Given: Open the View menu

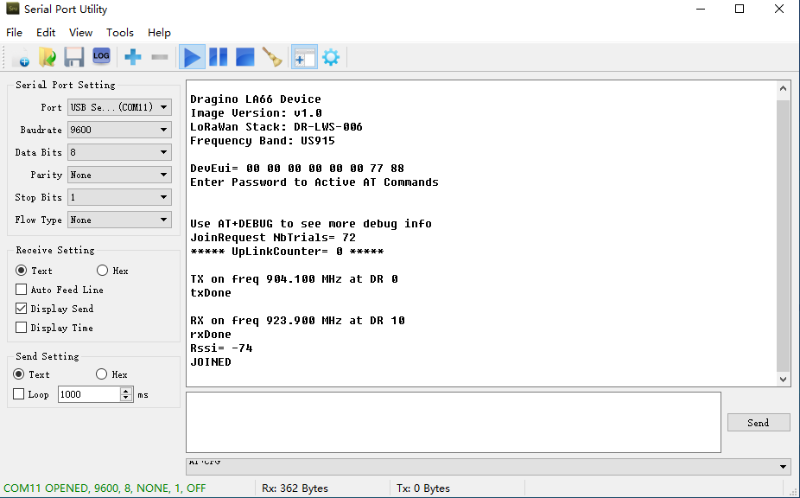Looking at the screenshot, I should pos(81,32).
